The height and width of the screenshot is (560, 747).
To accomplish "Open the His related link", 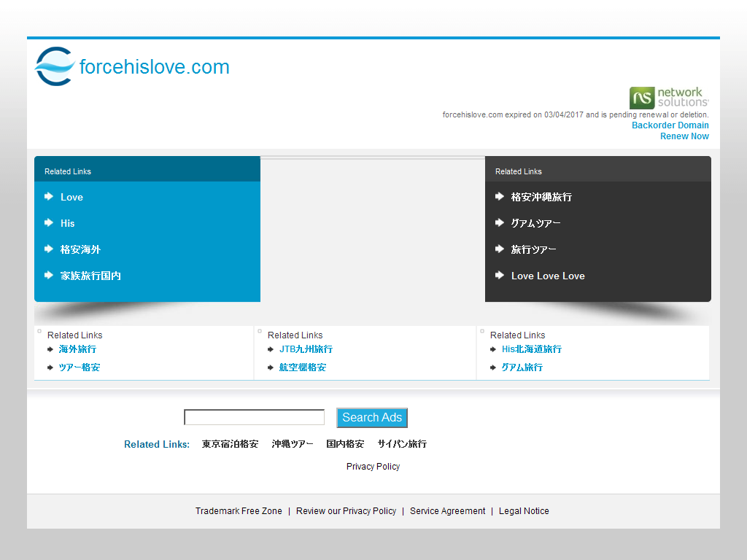I will pyautogui.click(x=67, y=223).
